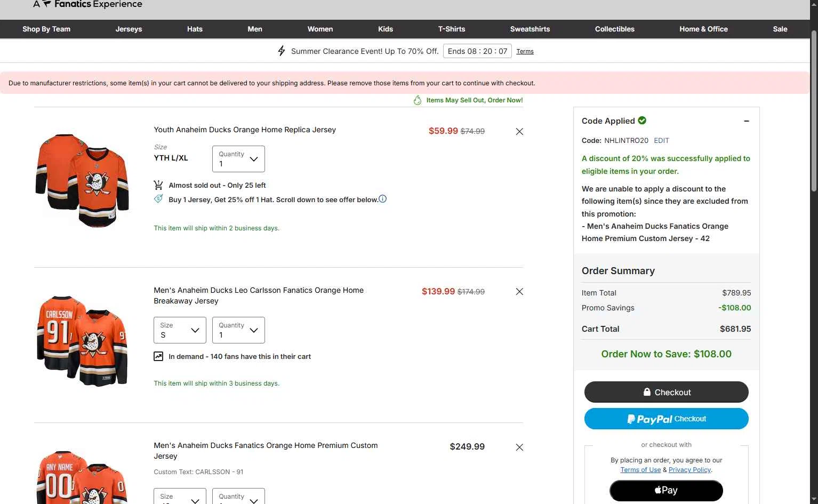
Task: Open Size dropdown for Carlsson Breakaway Jersey
Action: coord(180,330)
